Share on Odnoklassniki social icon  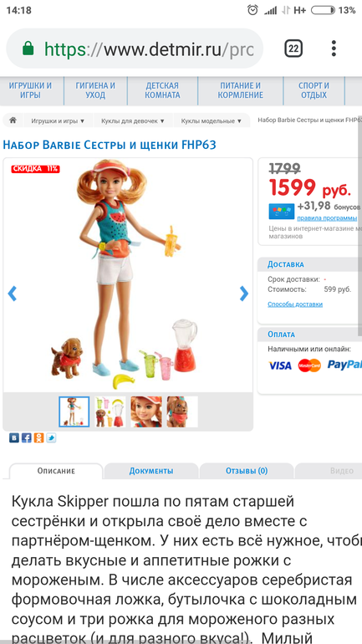point(39,437)
